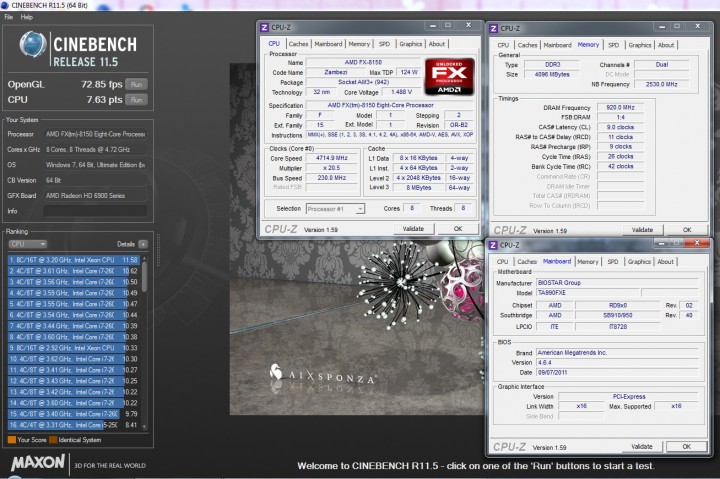Click the NB Frequency value field

662,84
